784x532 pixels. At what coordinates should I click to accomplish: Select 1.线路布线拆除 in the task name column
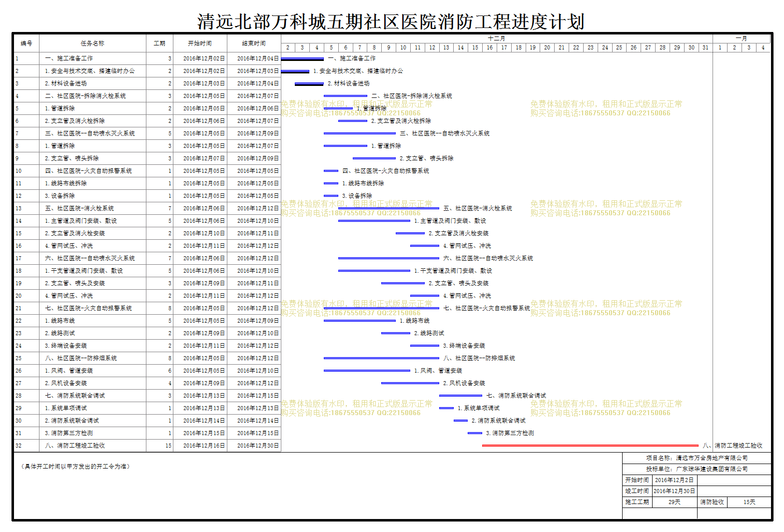point(66,183)
